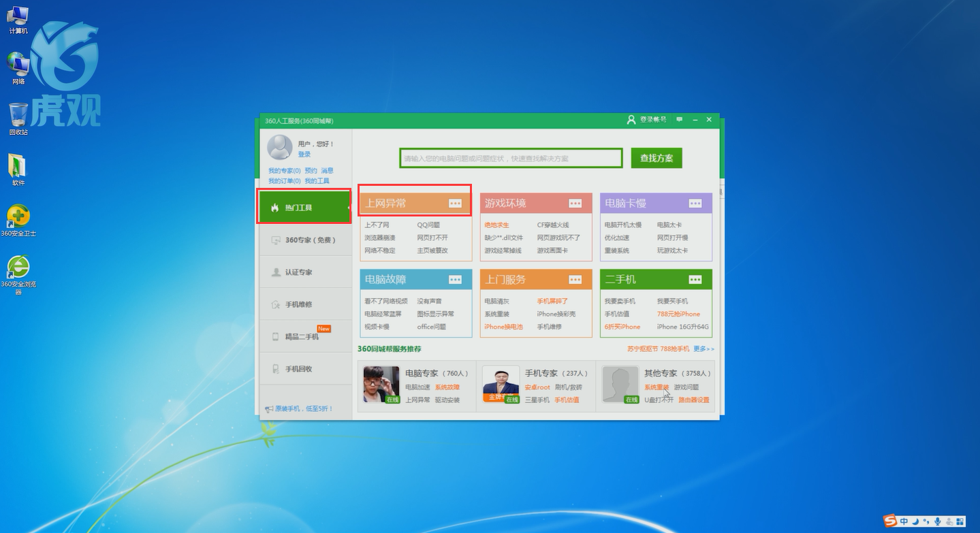980x533 pixels.
Task: Open the 软件 folder on the desktop
Action: click(18, 169)
